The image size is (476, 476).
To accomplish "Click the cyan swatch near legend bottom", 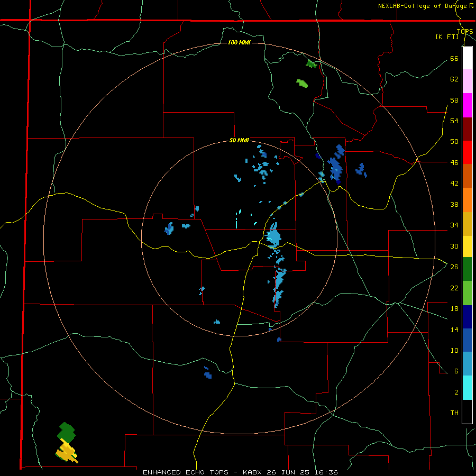I will [x=467, y=388].
